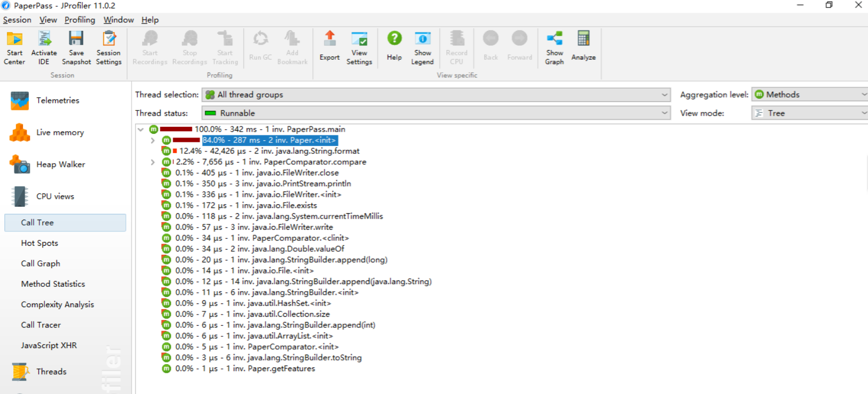Select the Paper.<init> 84.0% row
The image size is (868, 394).
[249, 140]
